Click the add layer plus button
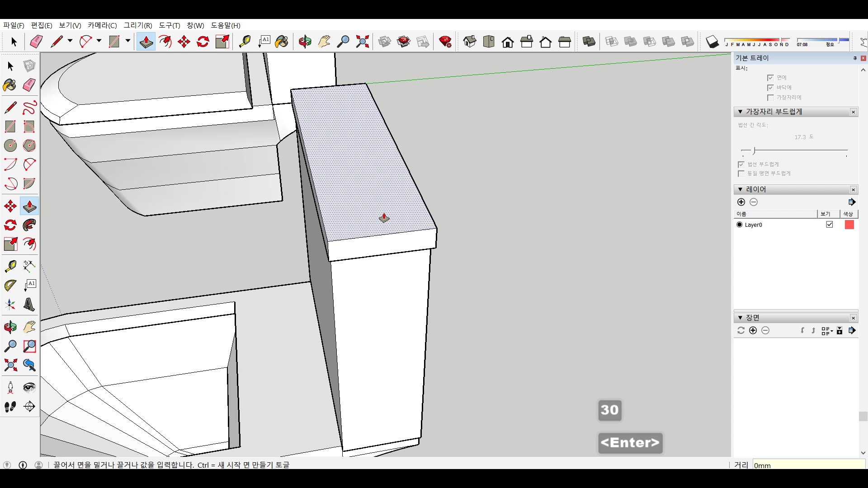Viewport: 868px width, 488px height. coord(741,202)
